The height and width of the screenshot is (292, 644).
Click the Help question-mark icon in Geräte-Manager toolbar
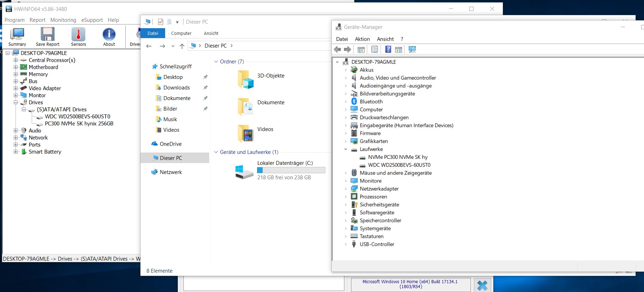tap(388, 49)
